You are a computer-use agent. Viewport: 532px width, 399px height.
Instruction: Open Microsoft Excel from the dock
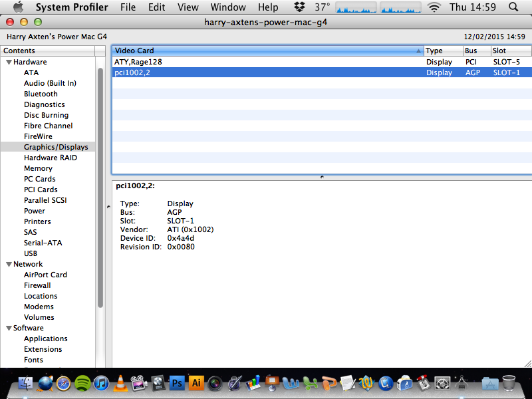tap(310, 384)
